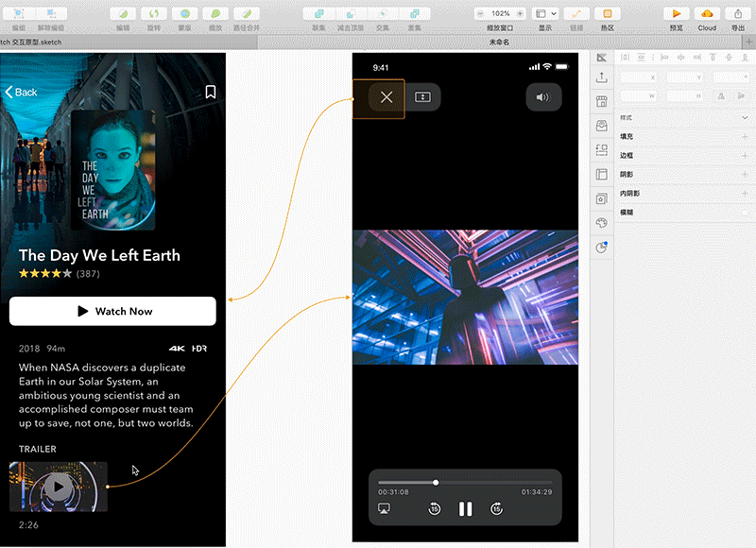Select the sci-fi video frame image
756x548 pixels.
[465, 298]
